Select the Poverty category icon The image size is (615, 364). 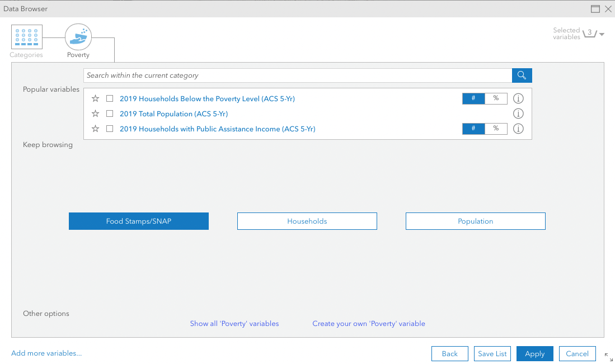78,37
